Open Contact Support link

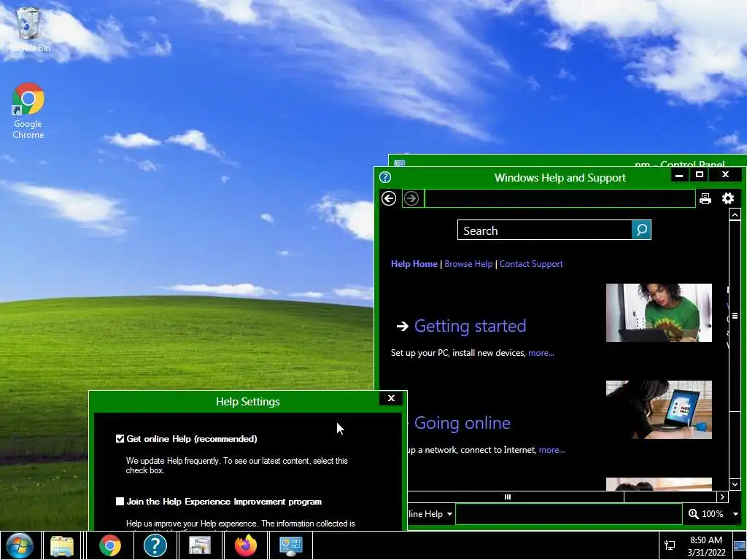(x=531, y=264)
